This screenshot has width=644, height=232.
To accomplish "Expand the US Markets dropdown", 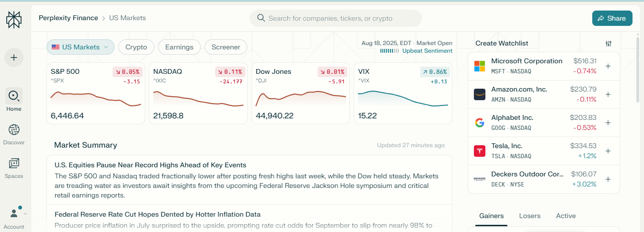I will point(80,47).
